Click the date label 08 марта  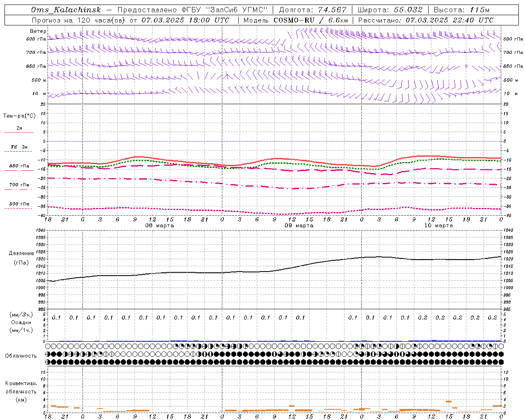[x=160, y=226]
